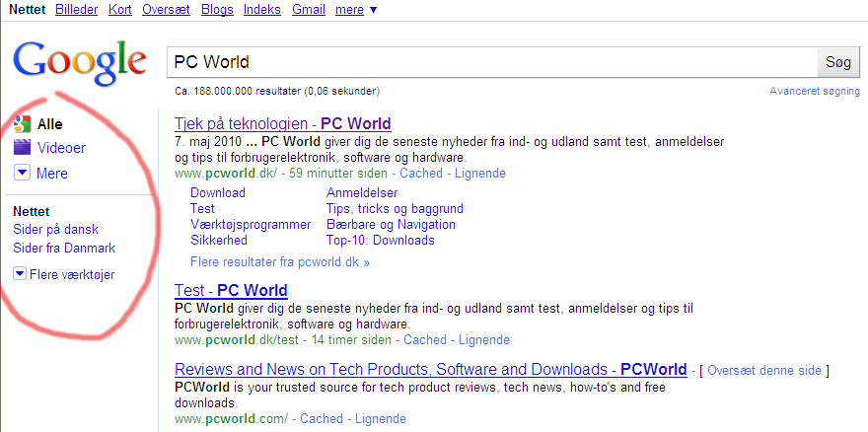Open Tjek på teknologien - PC World result
This screenshot has height=432, width=868.
[x=282, y=124]
